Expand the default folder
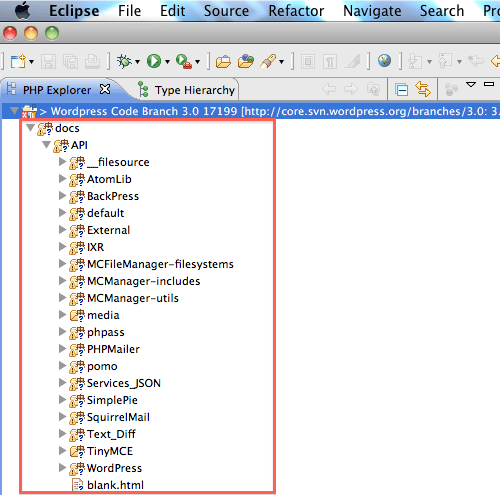500x495 pixels. [62, 213]
